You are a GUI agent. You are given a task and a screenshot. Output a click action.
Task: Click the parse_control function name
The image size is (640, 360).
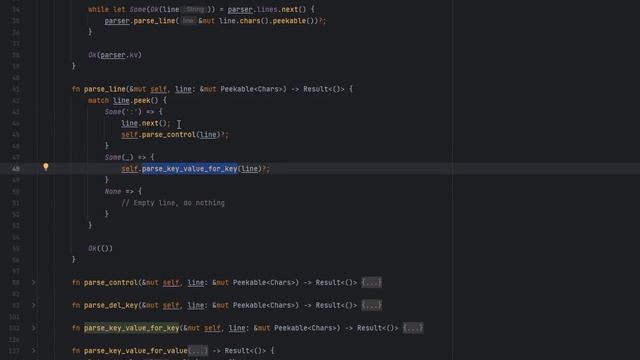pyautogui.click(x=111, y=282)
